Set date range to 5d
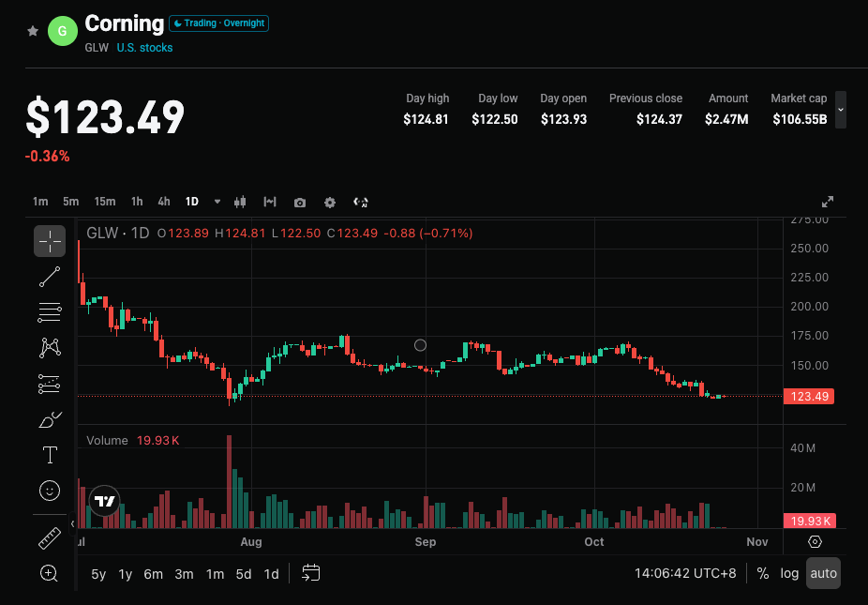This screenshot has height=605, width=868. tap(244, 574)
